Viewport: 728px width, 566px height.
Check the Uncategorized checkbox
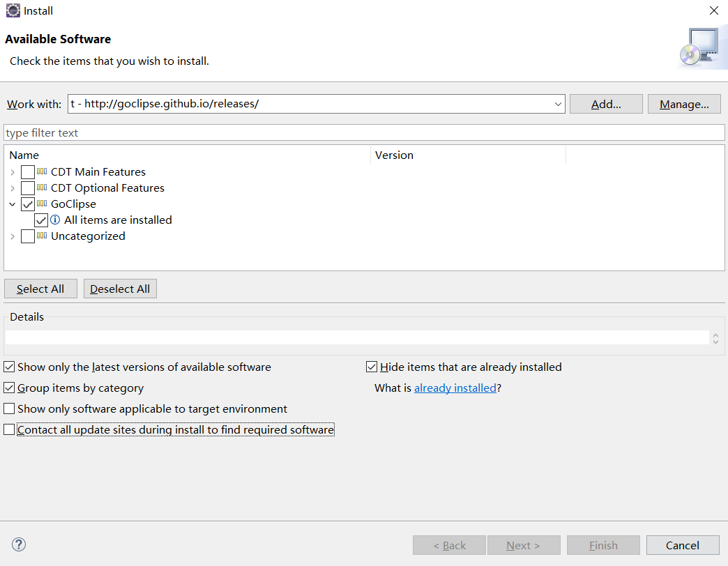[28, 236]
